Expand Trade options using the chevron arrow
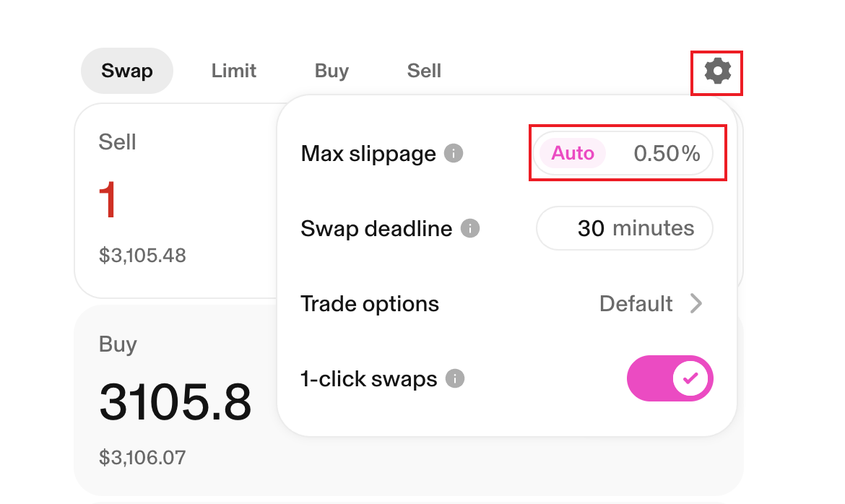This screenshot has width=845, height=504. [696, 304]
